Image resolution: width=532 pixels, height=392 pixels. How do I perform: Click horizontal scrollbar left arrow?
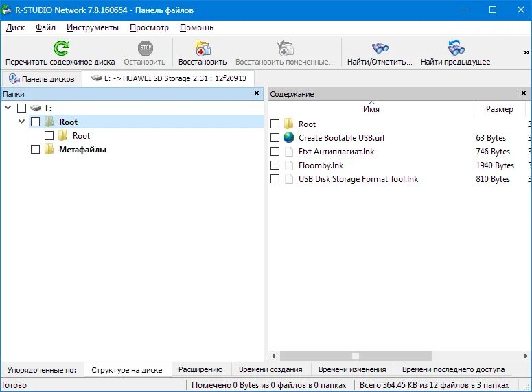pos(274,356)
